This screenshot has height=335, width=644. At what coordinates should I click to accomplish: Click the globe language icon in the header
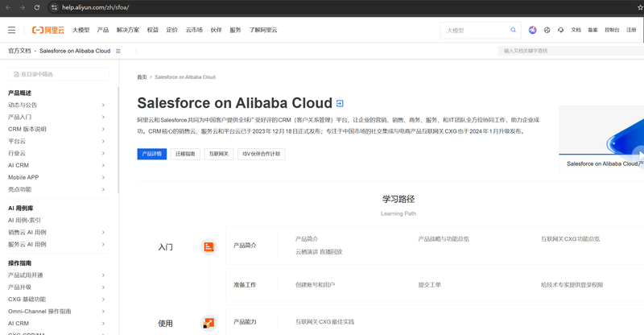(x=547, y=30)
